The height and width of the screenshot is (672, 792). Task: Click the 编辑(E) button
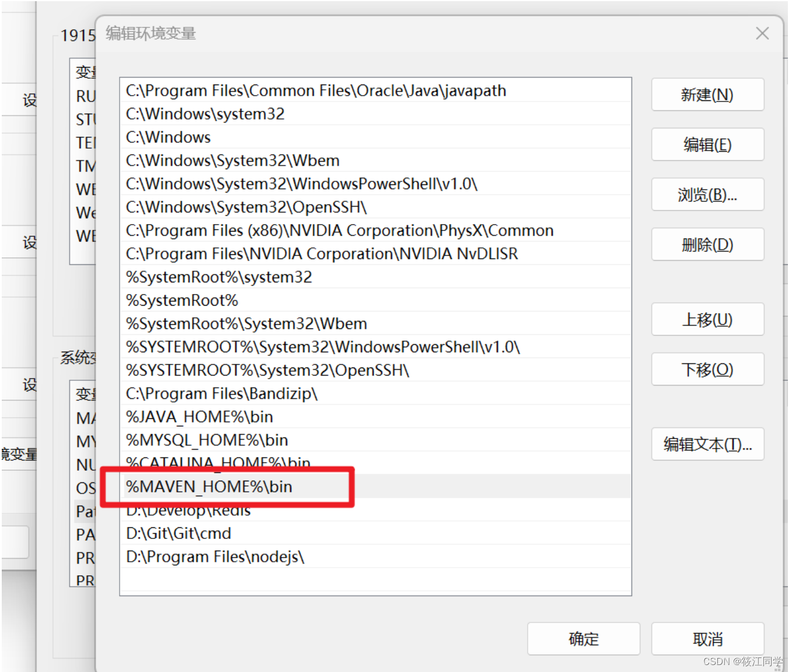[707, 145]
